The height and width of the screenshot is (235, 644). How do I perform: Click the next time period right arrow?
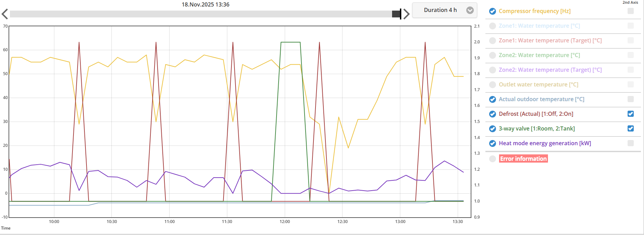[x=406, y=14]
